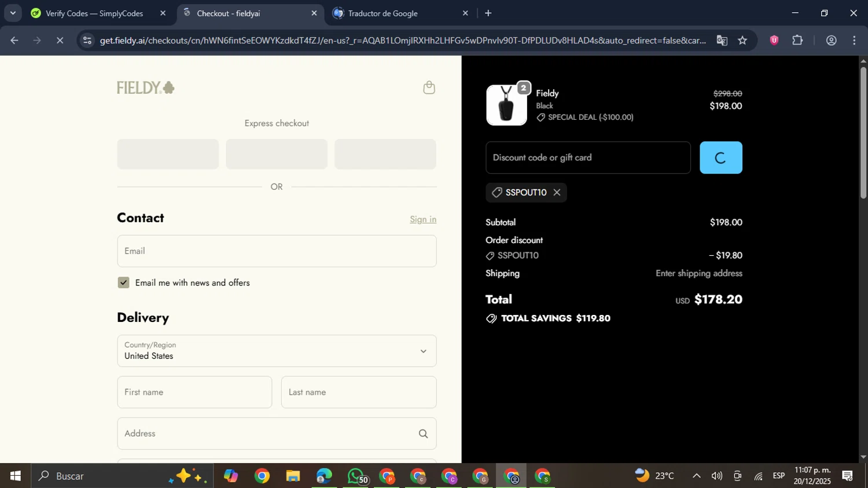Switch to Traductor de Google tab
Viewport: 868px width, 488px height.
point(400,13)
